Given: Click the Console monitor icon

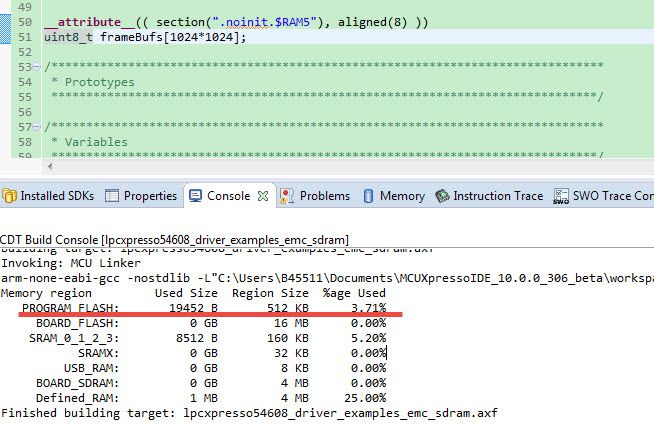Looking at the screenshot, I should (x=195, y=196).
